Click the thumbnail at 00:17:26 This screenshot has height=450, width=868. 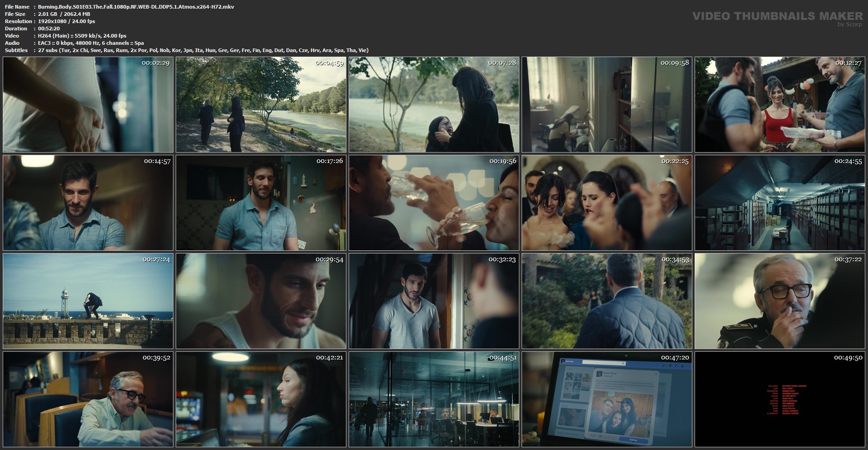pyautogui.click(x=261, y=203)
